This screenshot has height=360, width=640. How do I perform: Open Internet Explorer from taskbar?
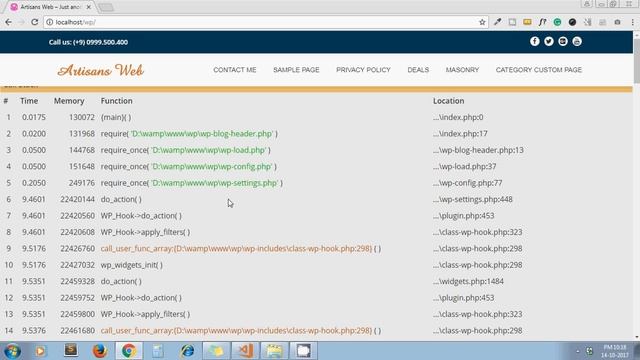(187, 351)
